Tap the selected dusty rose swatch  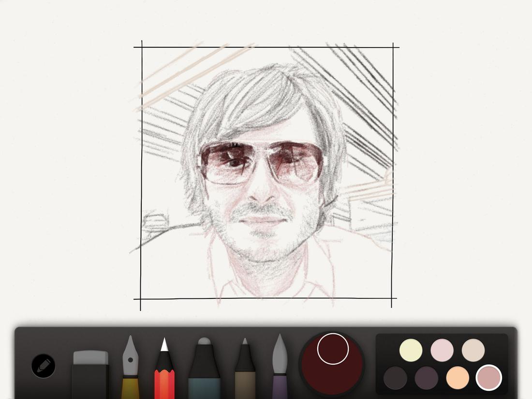488,379
